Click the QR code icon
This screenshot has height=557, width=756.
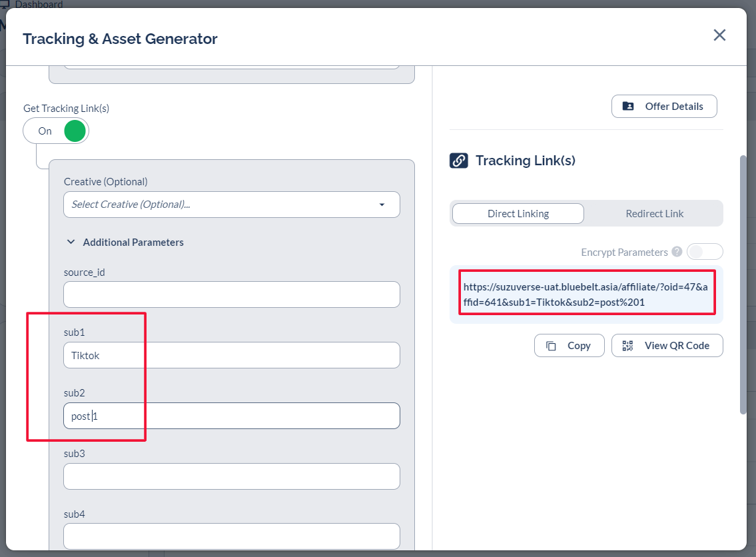click(x=627, y=346)
